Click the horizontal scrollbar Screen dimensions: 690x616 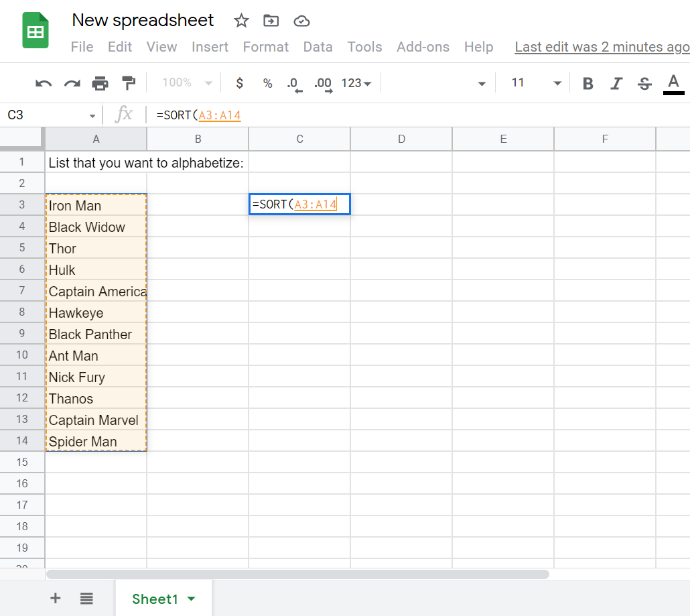297,574
